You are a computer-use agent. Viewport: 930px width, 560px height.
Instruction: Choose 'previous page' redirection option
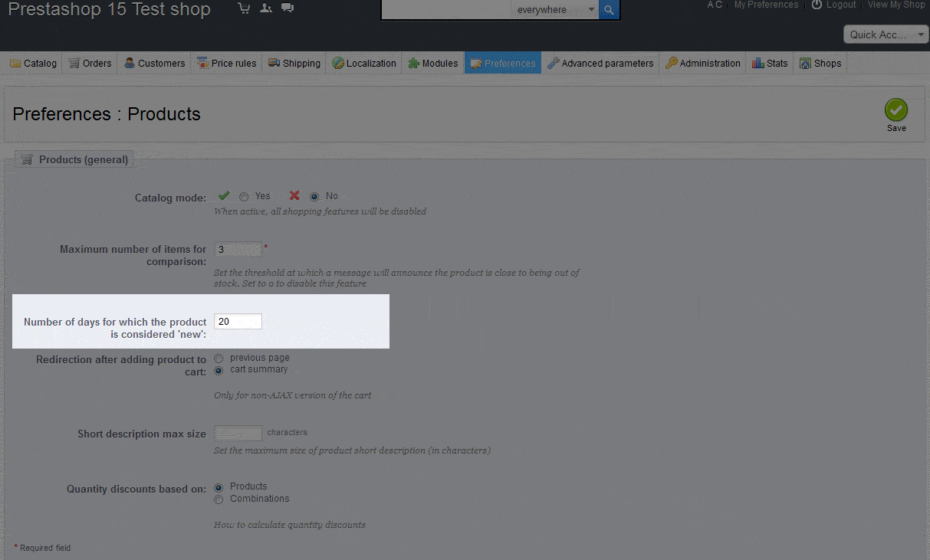coord(219,358)
